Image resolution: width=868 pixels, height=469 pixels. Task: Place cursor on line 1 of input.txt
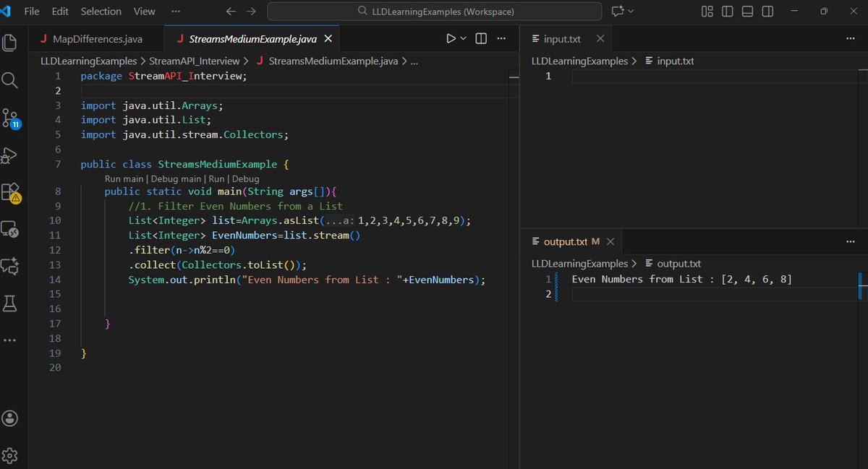(x=716, y=76)
